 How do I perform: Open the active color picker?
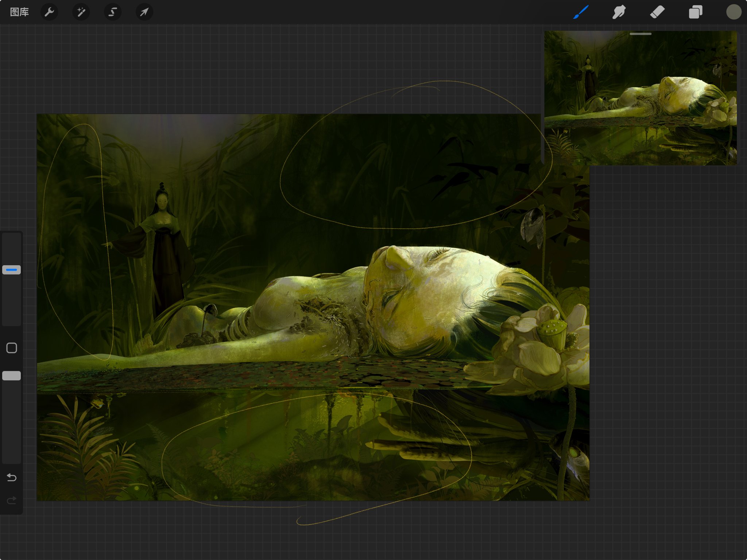(734, 12)
